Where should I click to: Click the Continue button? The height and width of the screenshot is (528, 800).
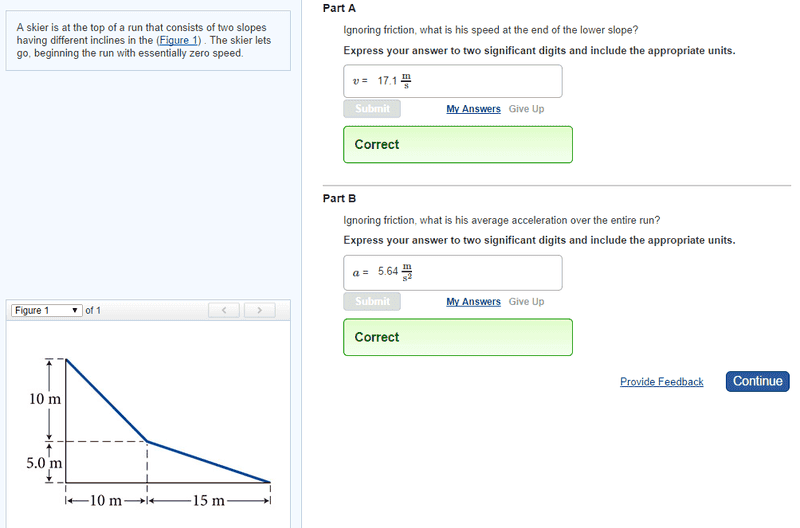point(757,381)
